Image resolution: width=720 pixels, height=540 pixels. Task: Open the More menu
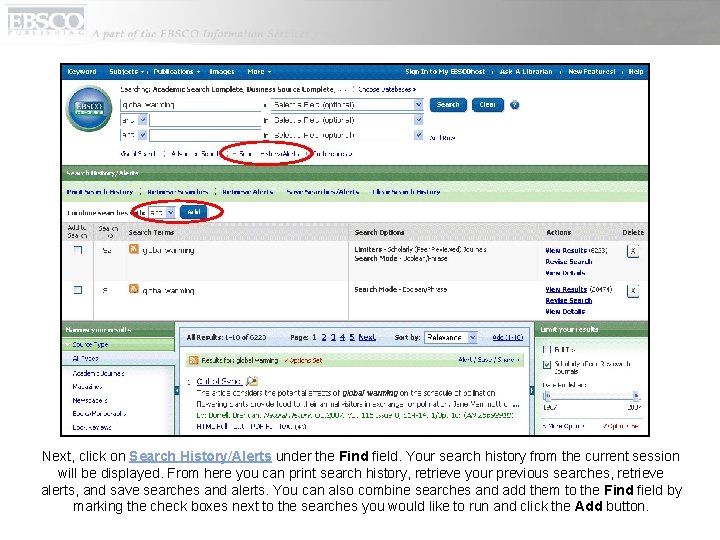click(259, 72)
